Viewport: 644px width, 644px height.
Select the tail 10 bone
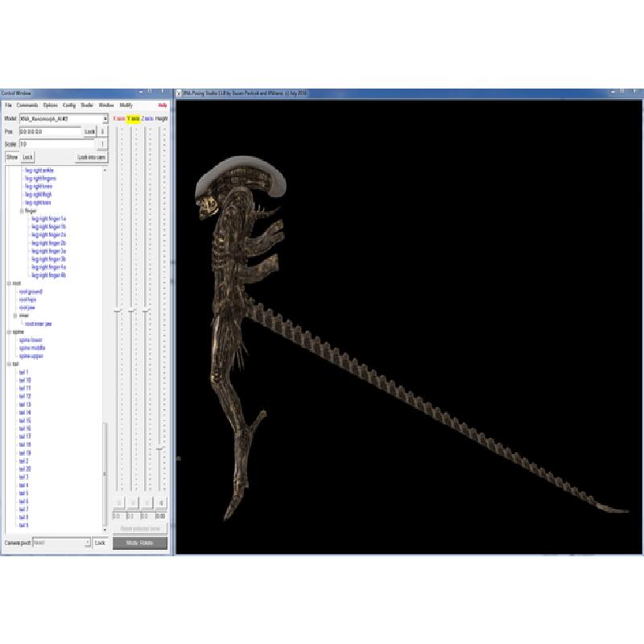point(25,380)
